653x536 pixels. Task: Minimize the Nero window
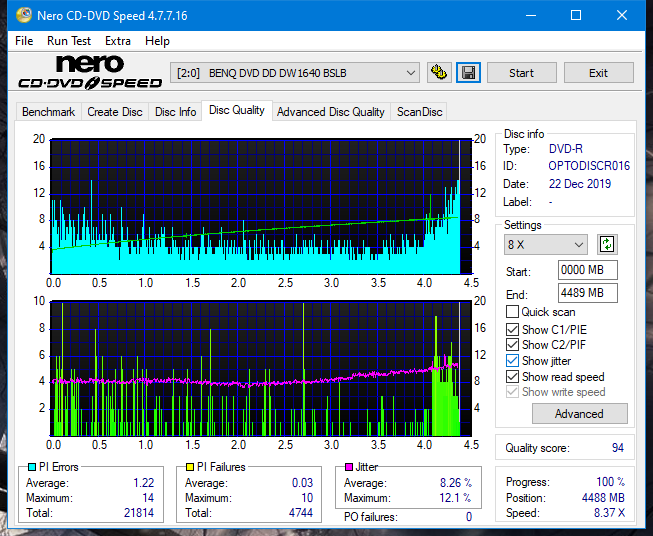click(x=531, y=15)
